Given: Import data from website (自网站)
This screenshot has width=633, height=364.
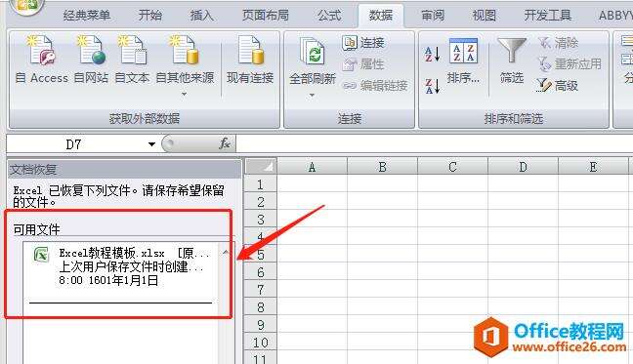Looking at the screenshot, I should [91, 60].
